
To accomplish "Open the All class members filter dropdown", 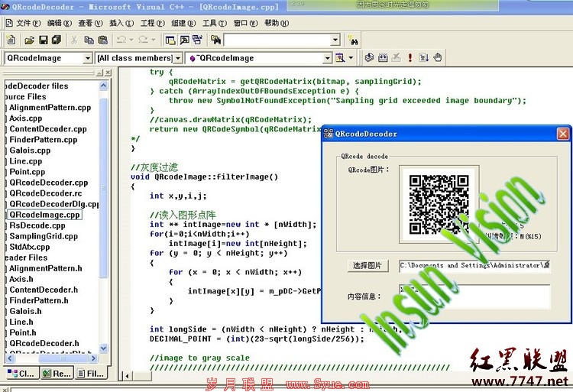I will click(x=178, y=58).
